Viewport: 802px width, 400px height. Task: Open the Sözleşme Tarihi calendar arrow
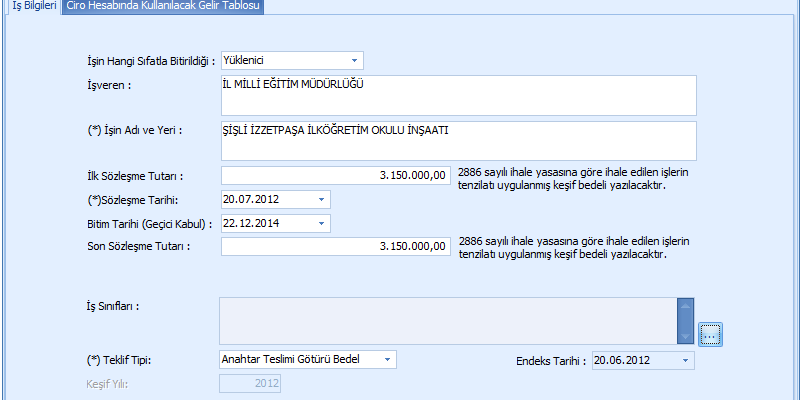pos(321,199)
